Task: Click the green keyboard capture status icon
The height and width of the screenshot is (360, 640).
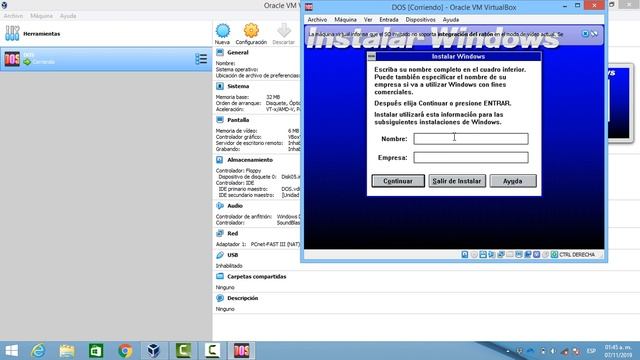Action: pos(554,254)
